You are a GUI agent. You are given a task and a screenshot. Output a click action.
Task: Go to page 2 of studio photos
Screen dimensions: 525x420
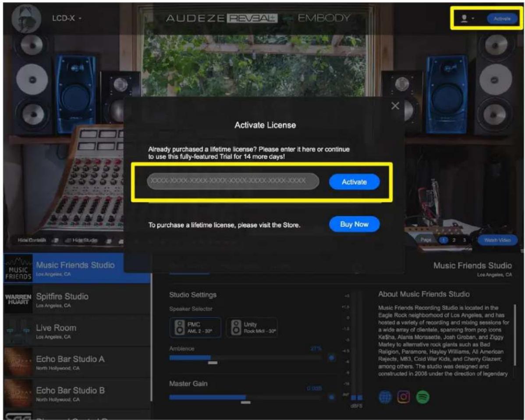tap(454, 240)
